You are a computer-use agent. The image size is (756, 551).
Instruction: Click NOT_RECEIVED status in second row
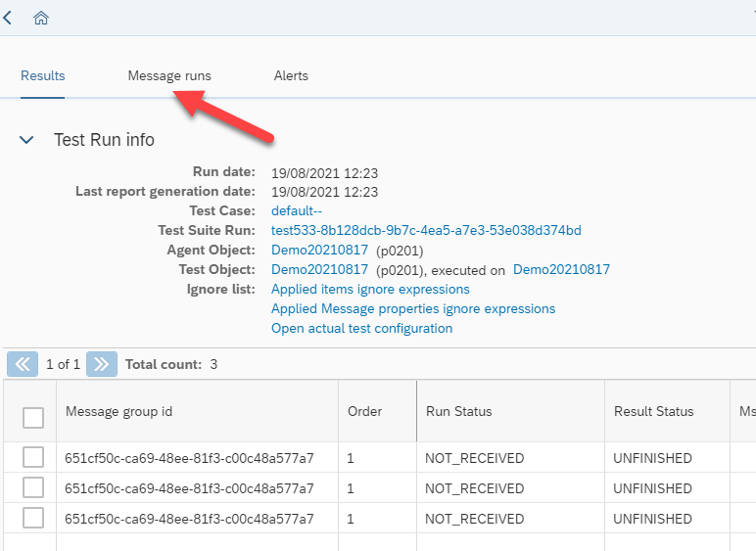coord(474,488)
